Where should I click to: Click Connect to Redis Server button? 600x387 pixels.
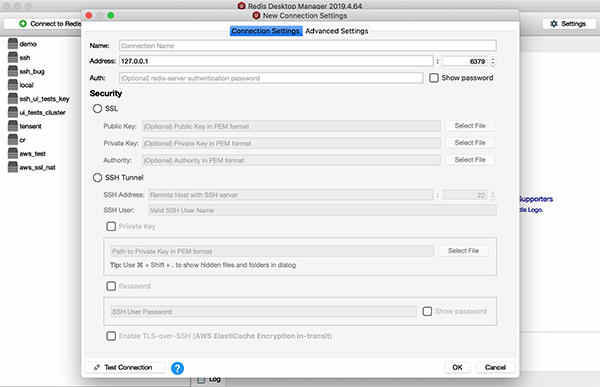tap(44, 24)
